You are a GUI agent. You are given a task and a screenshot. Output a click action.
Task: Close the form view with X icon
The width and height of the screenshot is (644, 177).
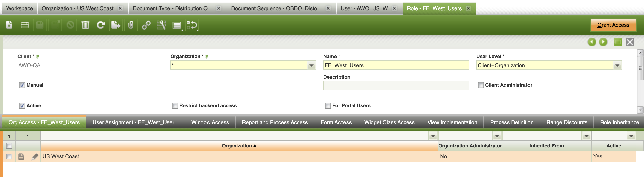pos(630,42)
